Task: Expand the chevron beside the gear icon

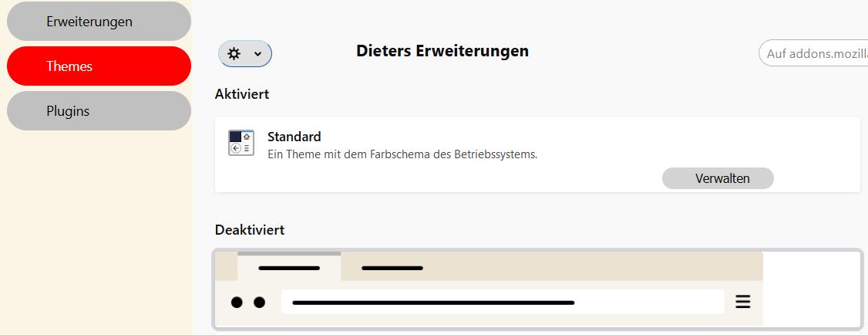Action: pos(258,54)
